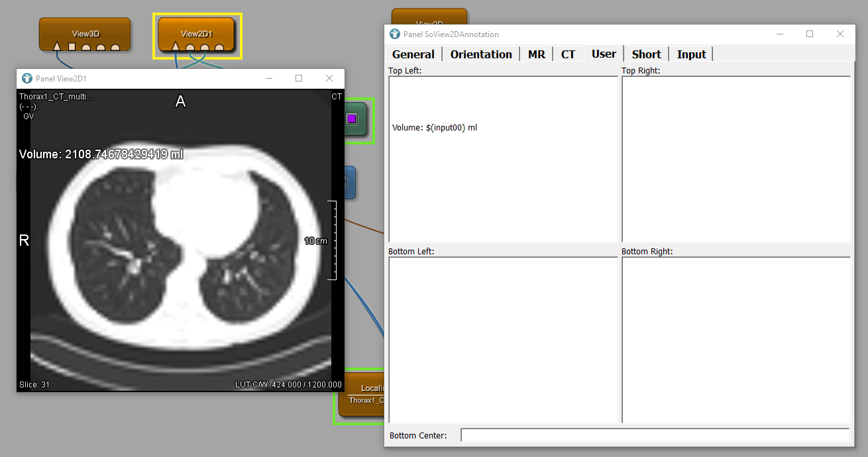This screenshot has height=457, width=868.
Task: Click in the Bottom Center input field
Action: tap(655, 435)
